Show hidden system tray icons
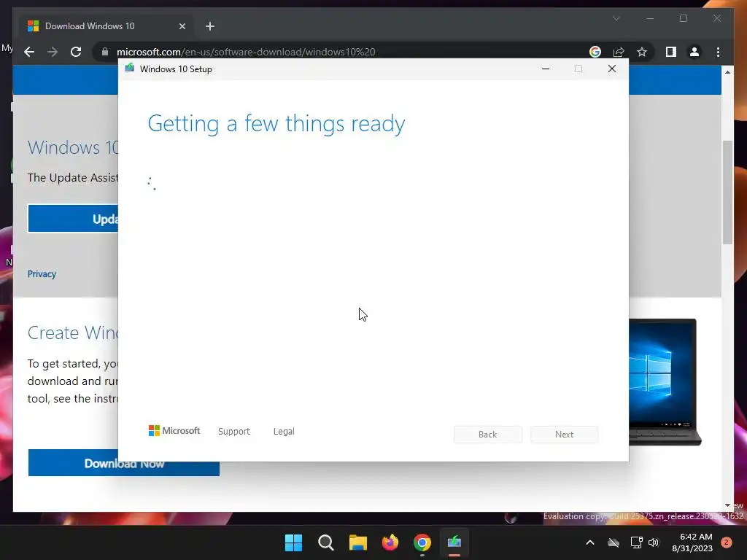Image resolution: width=747 pixels, height=560 pixels. 589,542
